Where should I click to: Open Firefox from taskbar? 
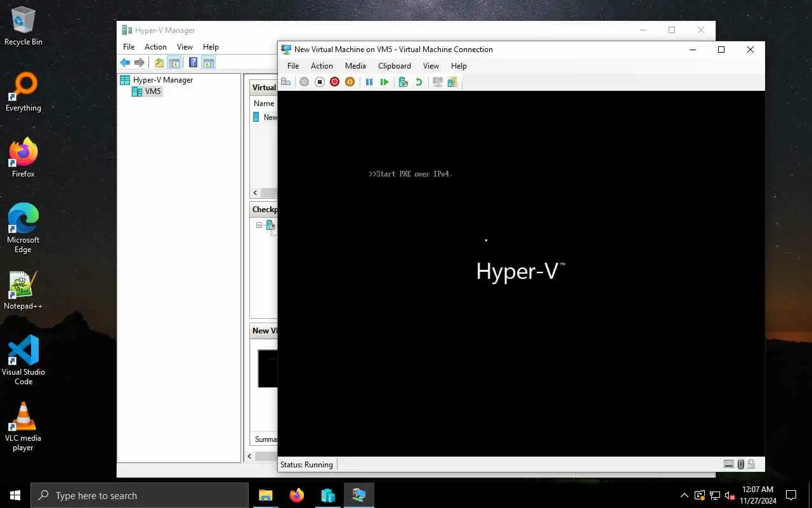tap(296, 495)
